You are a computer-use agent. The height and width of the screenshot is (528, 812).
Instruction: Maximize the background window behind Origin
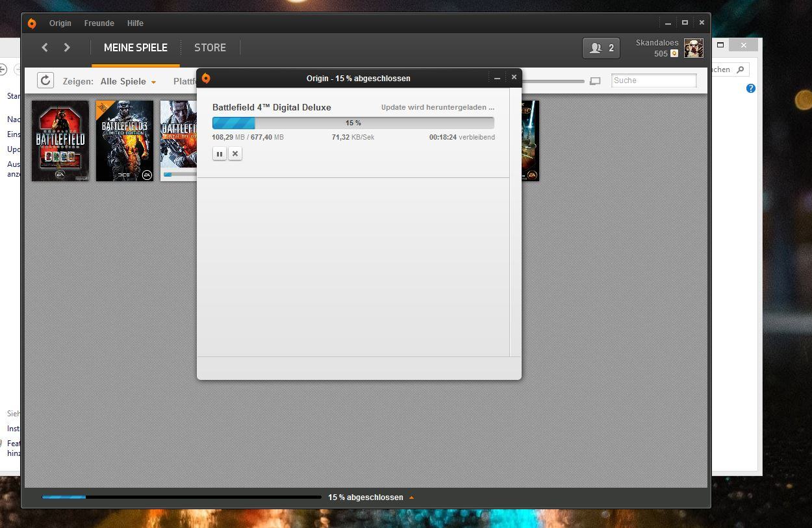[720, 45]
